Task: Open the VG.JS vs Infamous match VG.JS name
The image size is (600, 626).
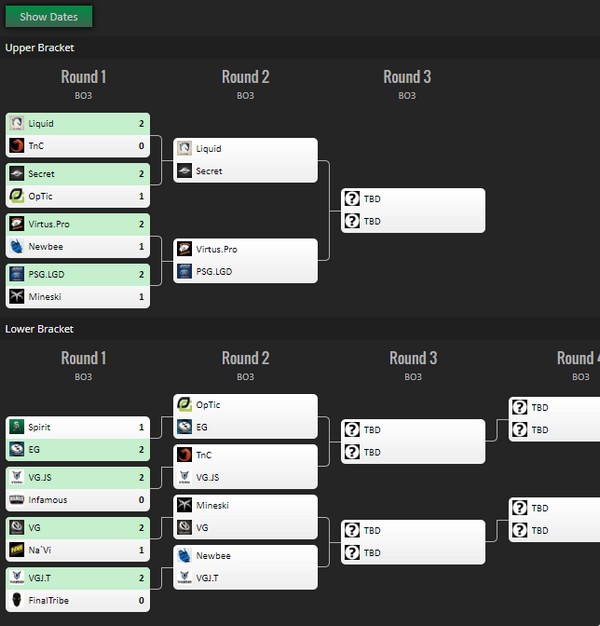Action: (x=40, y=477)
